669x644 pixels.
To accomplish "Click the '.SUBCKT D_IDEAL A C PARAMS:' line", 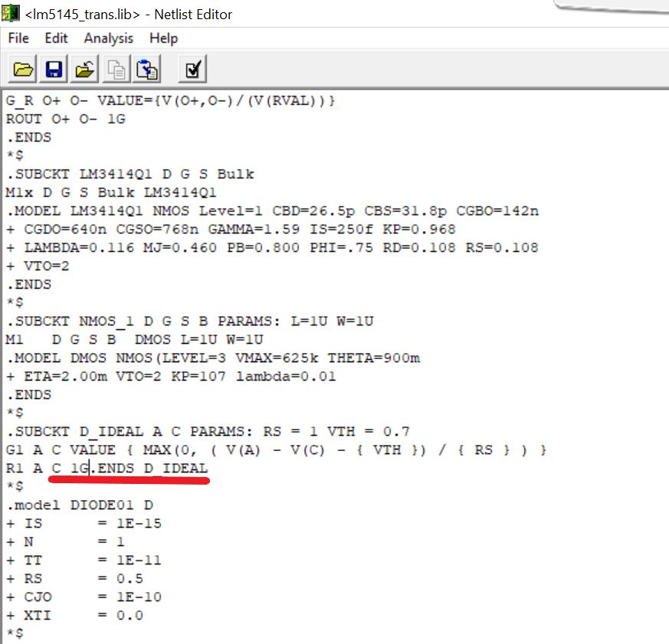I will (x=208, y=431).
